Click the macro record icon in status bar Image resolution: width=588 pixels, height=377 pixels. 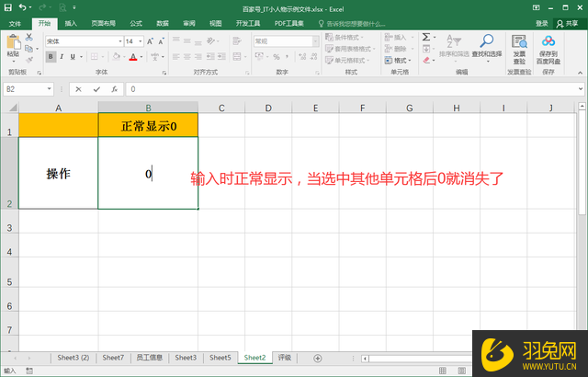click(29, 371)
